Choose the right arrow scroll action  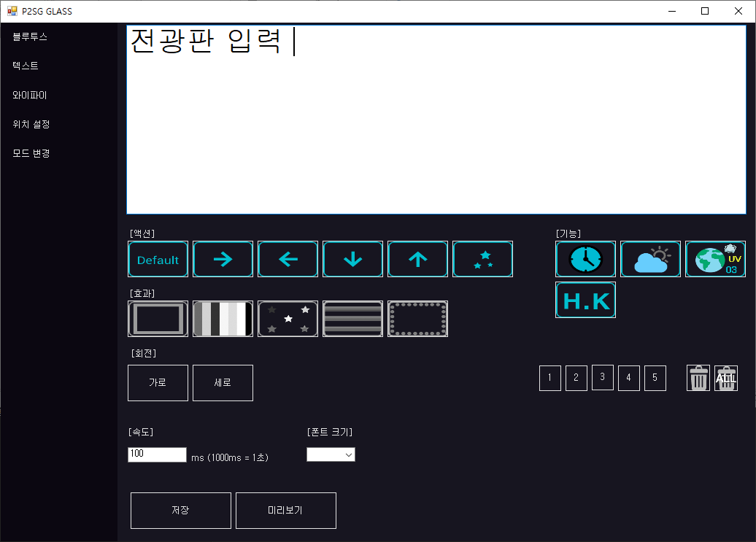coord(223,259)
